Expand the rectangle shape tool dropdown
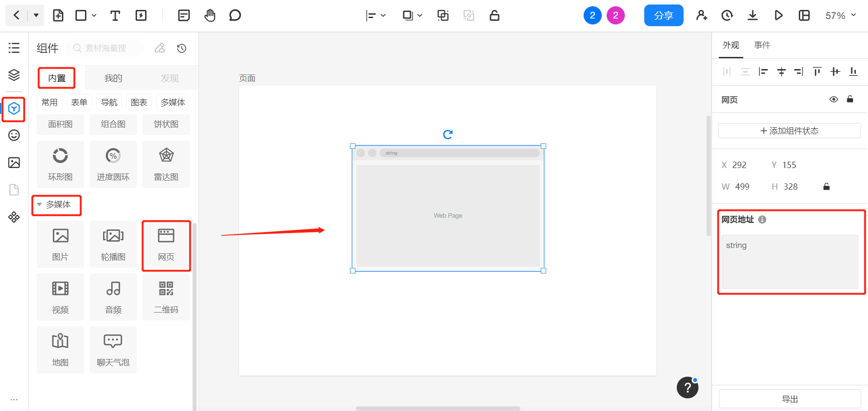Image resolution: width=868 pixels, height=411 pixels. point(94,16)
